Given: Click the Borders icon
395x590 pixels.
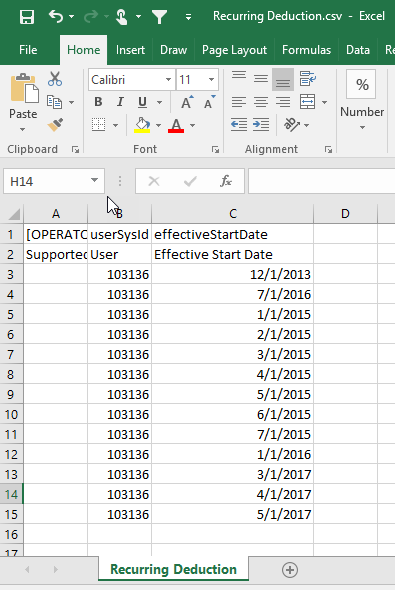Looking at the screenshot, I should point(99,125).
